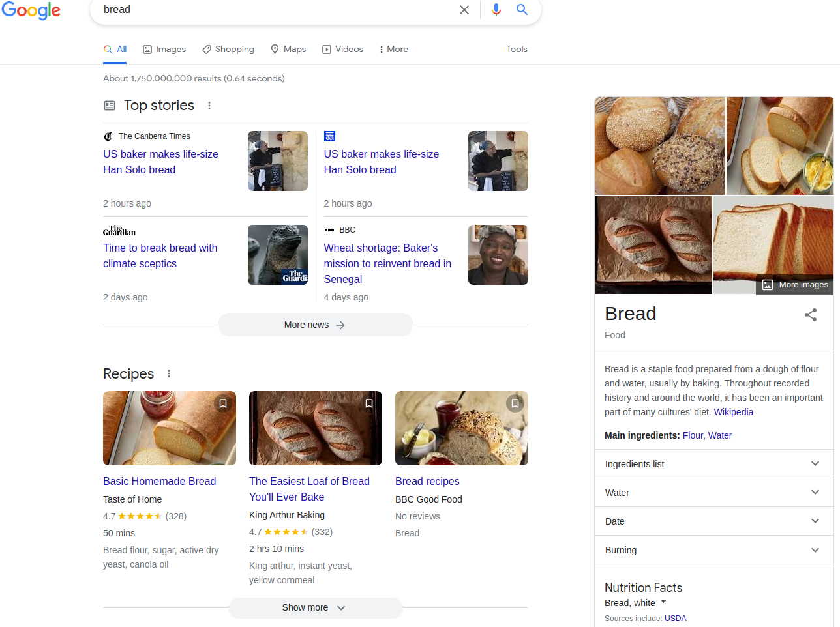Clear the search box with the X icon
This screenshot has height=627, width=840.
tap(464, 10)
